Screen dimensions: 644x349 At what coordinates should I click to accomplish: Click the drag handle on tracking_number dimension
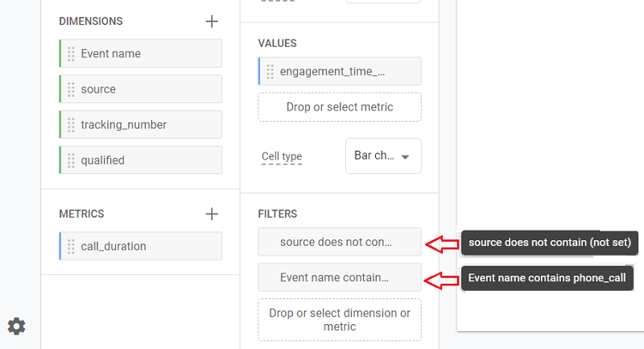(71, 125)
